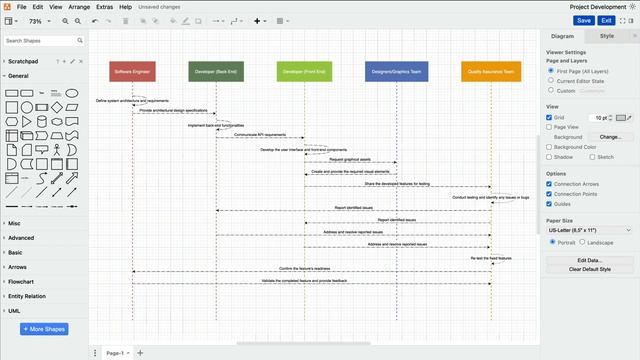Click the Clear Default Style button
This screenshot has height=360, width=640.
pos(589,269)
